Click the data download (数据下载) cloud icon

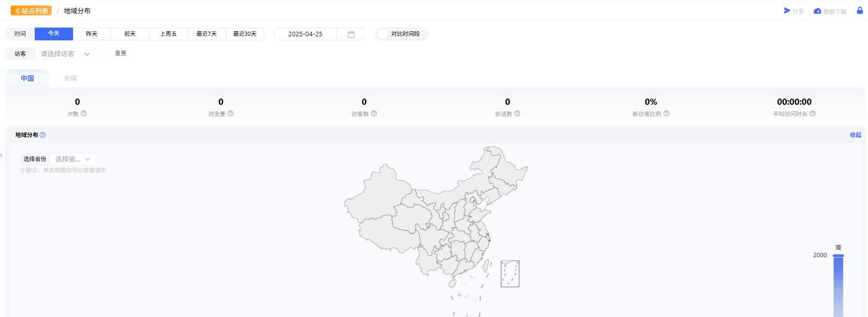(817, 11)
